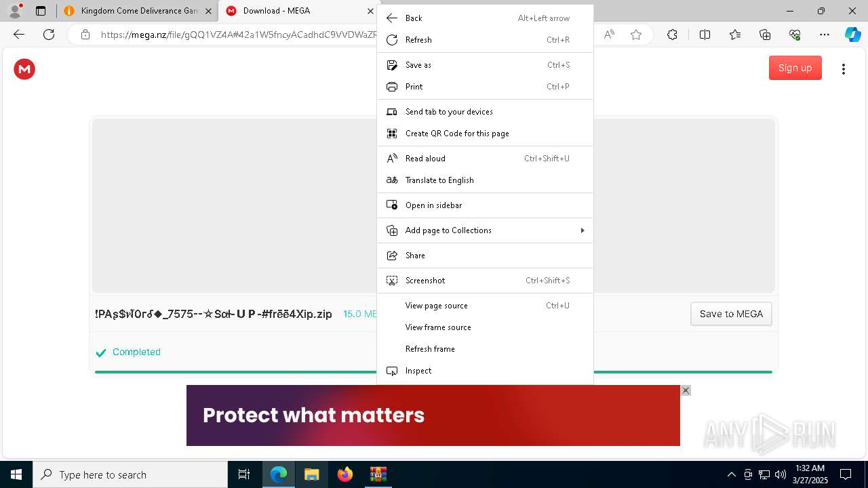
Task: Switch to Kingdom Come Deliverance tab
Action: [137, 11]
